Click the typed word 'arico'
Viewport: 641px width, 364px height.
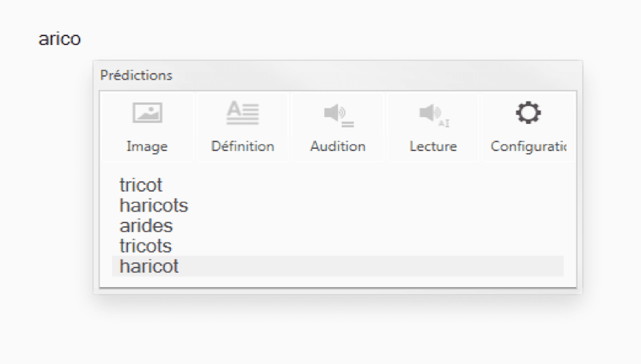(60, 40)
